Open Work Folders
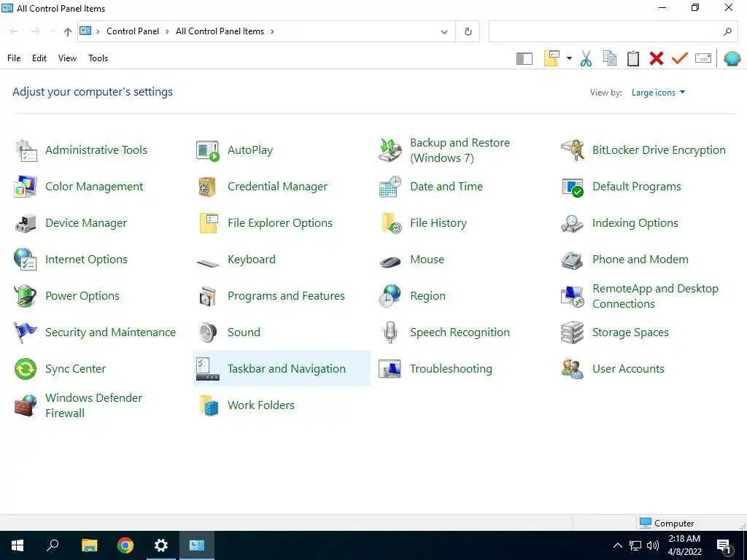 click(x=245, y=405)
